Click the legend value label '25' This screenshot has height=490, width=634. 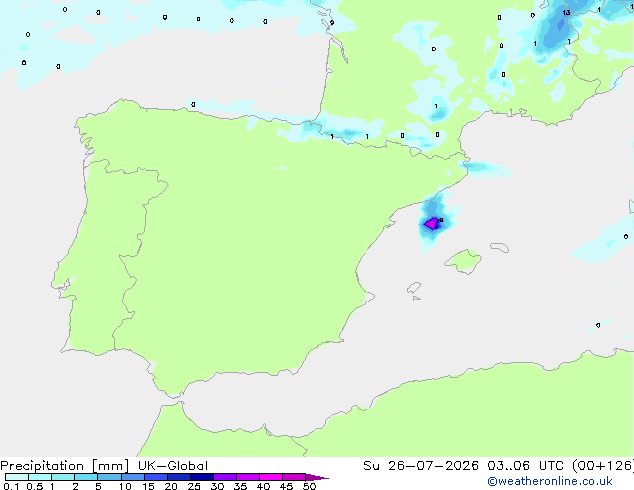click(x=194, y=486)
